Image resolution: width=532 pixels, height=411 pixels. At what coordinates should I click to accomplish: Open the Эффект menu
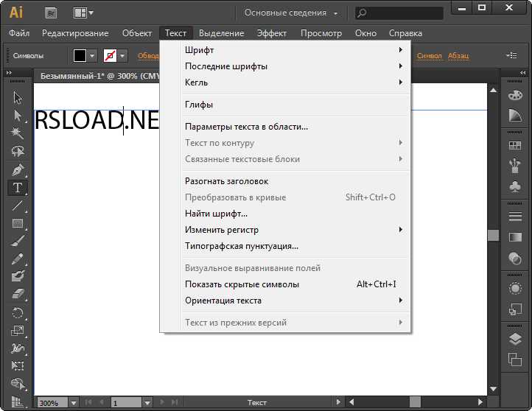[x=271, y=33]
